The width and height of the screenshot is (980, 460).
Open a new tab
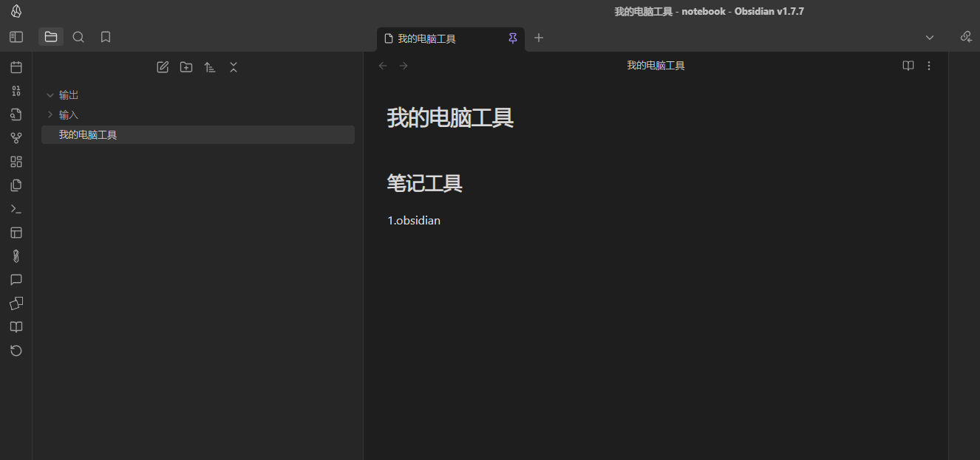(539, 38)
